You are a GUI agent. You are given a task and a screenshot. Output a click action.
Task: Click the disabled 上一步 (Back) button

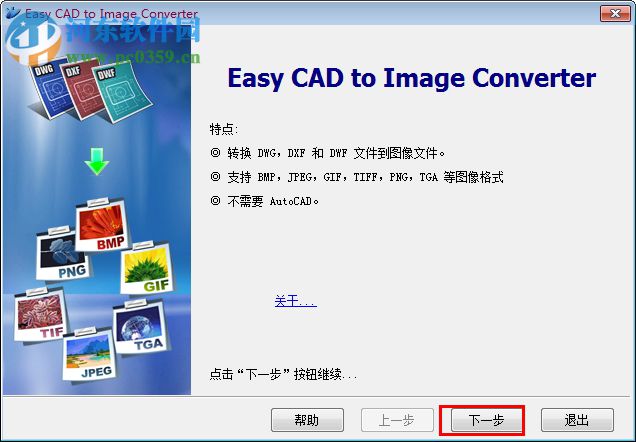coord(397,420)
